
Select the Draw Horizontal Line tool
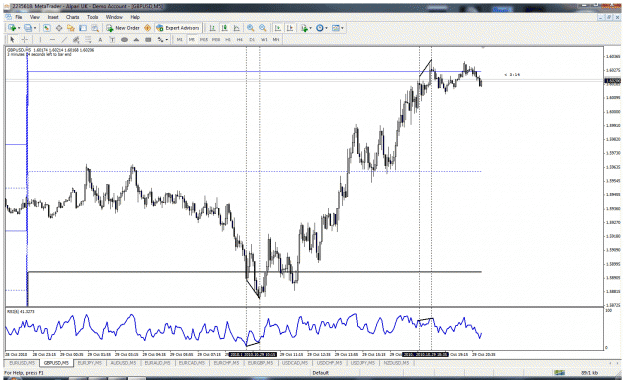(x=52, y=39)
